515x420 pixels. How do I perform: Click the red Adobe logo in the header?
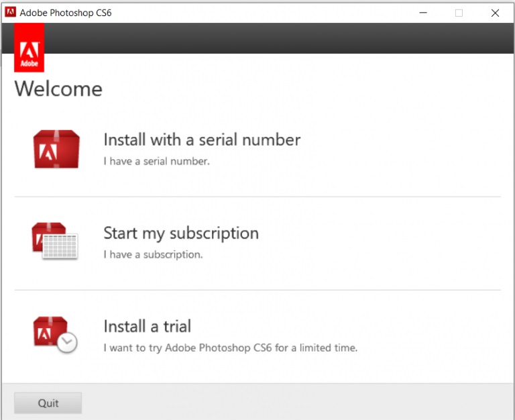click(x=29, y=48)
